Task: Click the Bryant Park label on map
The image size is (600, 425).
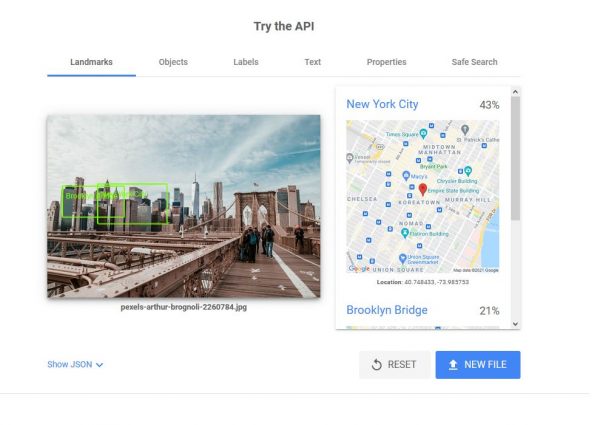Action: (x=434, y=167)
